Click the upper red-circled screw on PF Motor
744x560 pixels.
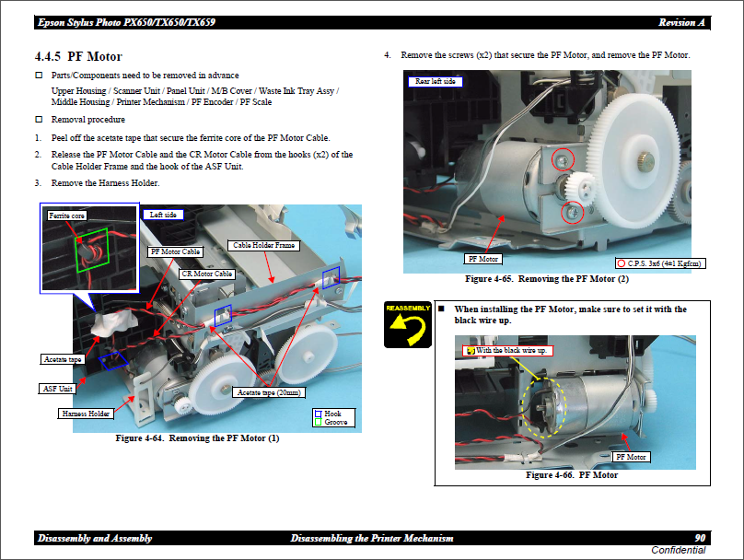(x=559, y=163)
